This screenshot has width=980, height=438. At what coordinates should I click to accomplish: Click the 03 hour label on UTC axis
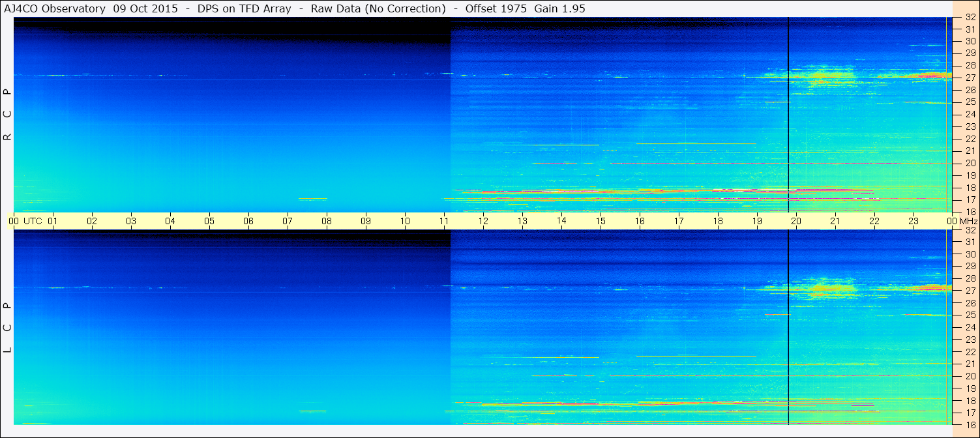click(x=131, y=221)
